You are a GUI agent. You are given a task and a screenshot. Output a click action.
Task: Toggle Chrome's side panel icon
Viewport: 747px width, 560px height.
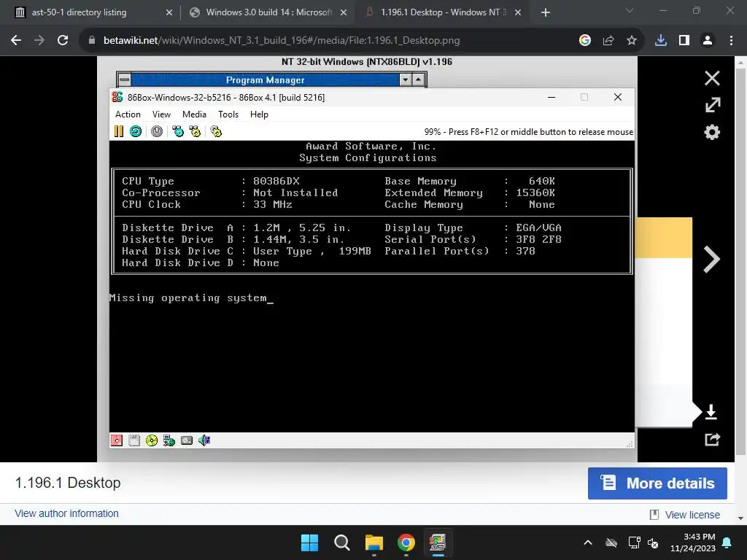[684, 41]
